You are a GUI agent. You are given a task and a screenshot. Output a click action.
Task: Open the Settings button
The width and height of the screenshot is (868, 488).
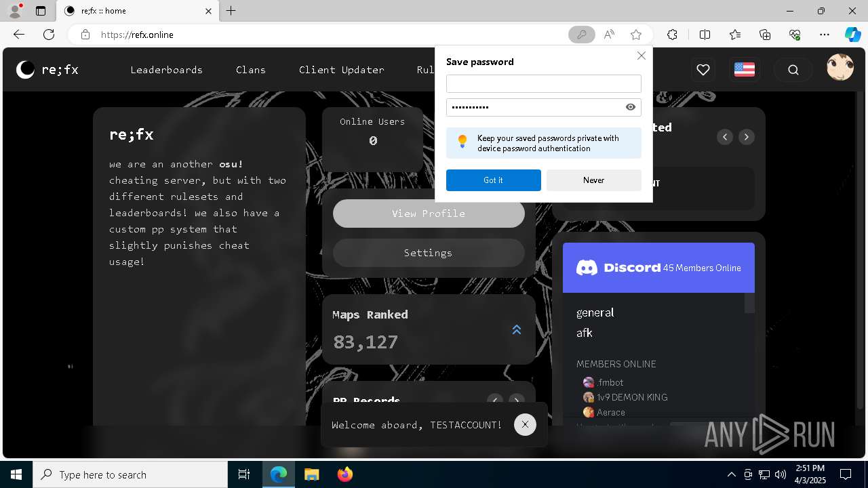(429, 253)
